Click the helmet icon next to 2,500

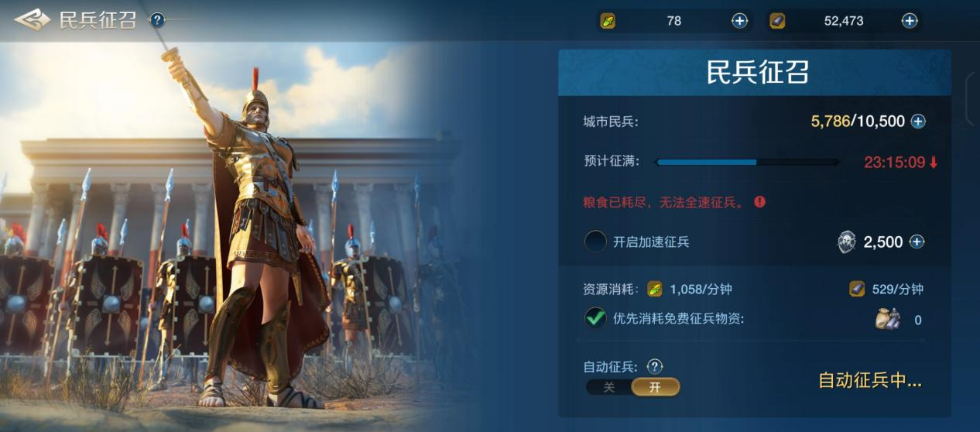(x=847, y=242)
